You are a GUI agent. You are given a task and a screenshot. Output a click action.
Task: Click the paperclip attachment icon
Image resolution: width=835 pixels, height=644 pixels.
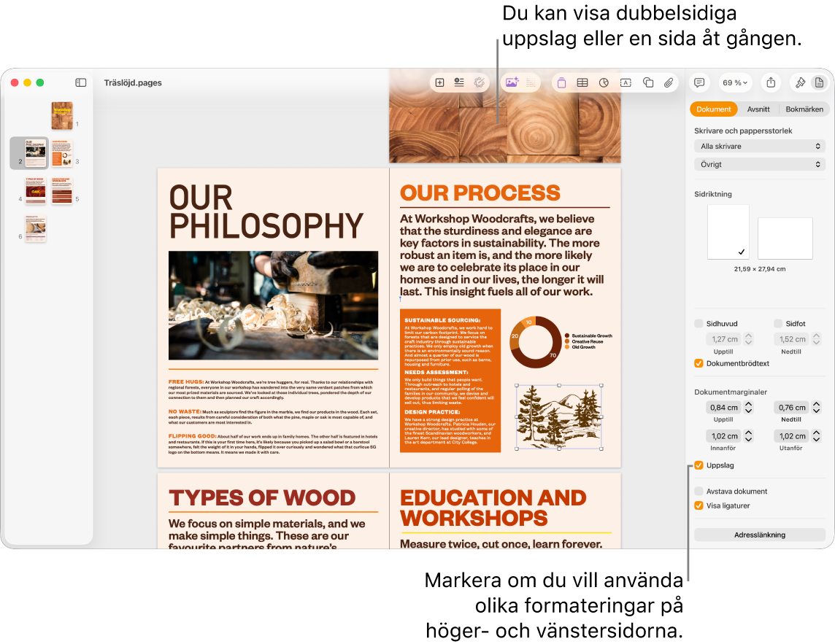669,82
